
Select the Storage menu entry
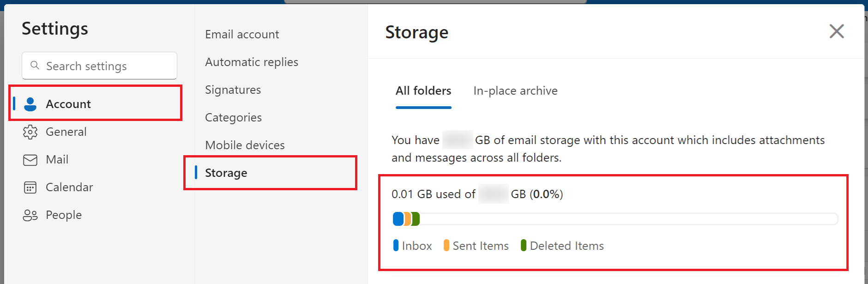[x=271, y=173]
